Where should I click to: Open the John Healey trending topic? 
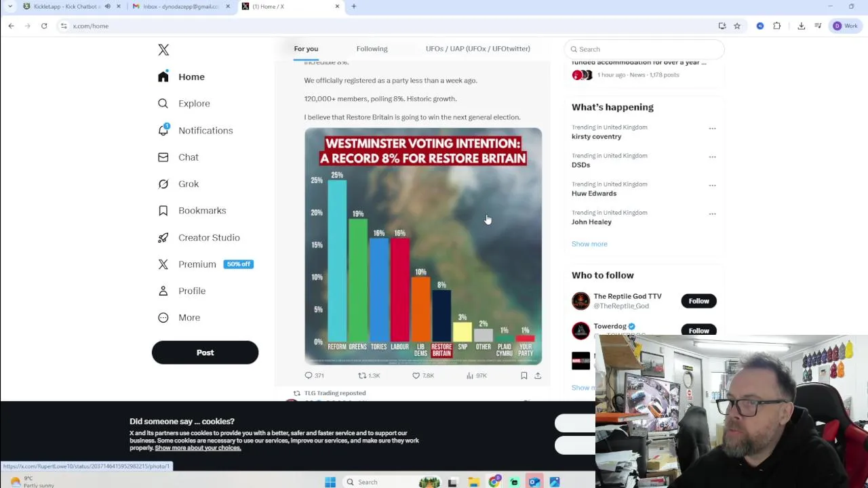tap(591, 222)
